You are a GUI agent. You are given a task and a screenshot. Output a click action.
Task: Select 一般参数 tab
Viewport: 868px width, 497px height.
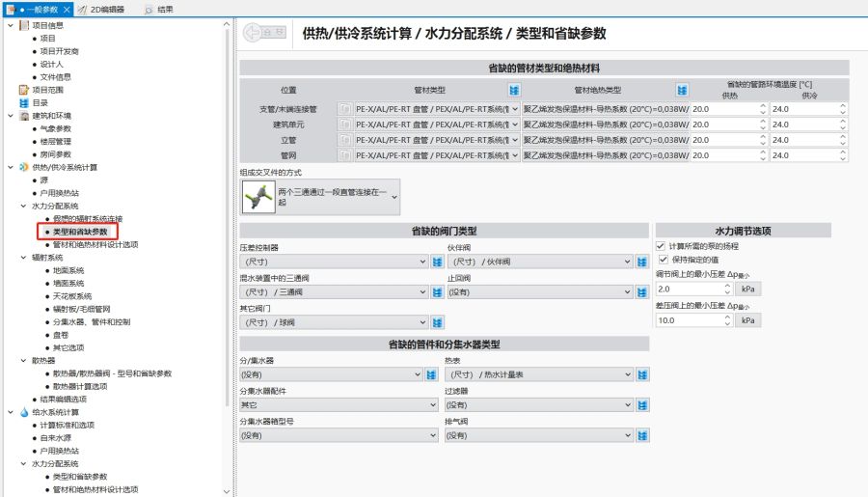(38, 10)
